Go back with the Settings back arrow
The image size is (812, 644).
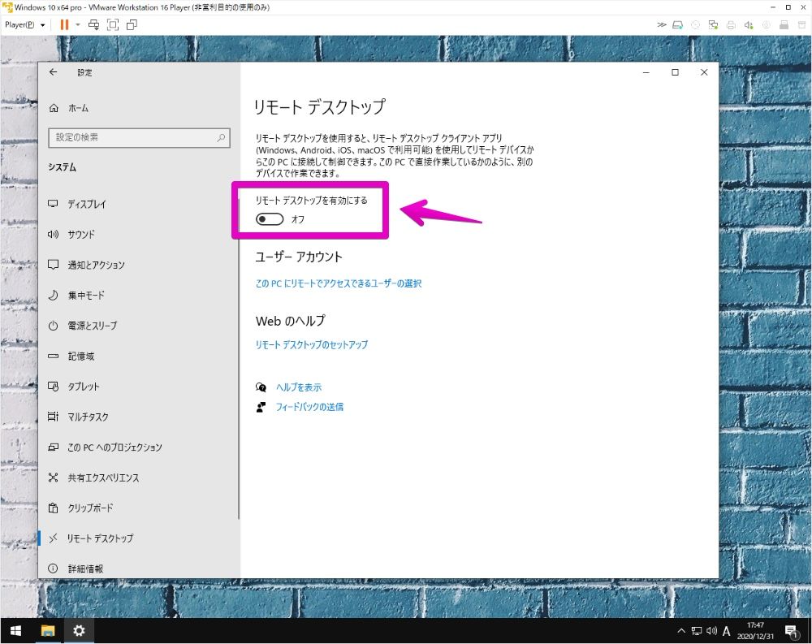(x=53, y=72)
